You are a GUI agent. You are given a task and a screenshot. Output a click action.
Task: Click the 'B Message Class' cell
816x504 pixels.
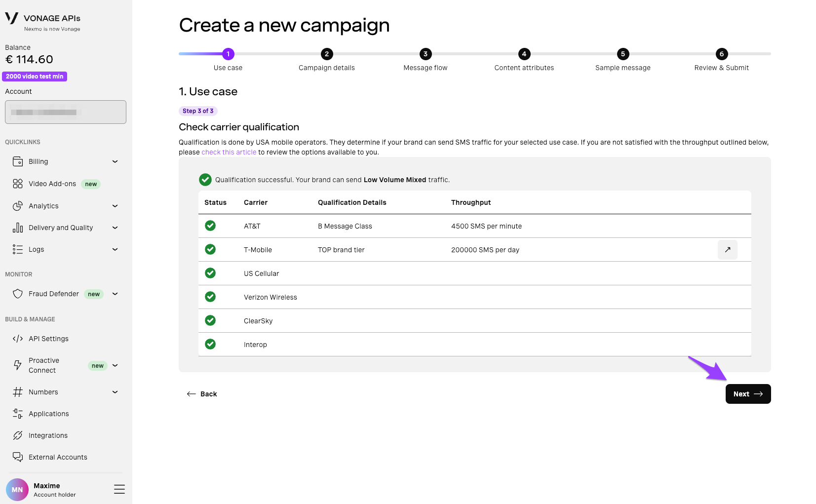pos(345,226)
